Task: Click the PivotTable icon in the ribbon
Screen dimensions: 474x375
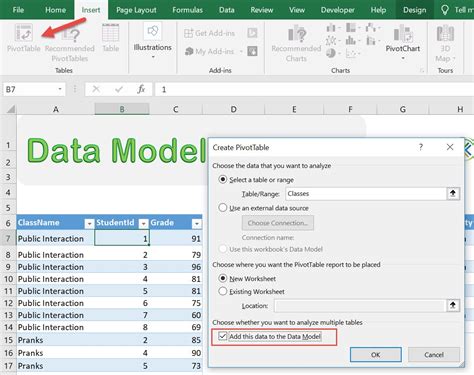Action: (x=23, y=33)
